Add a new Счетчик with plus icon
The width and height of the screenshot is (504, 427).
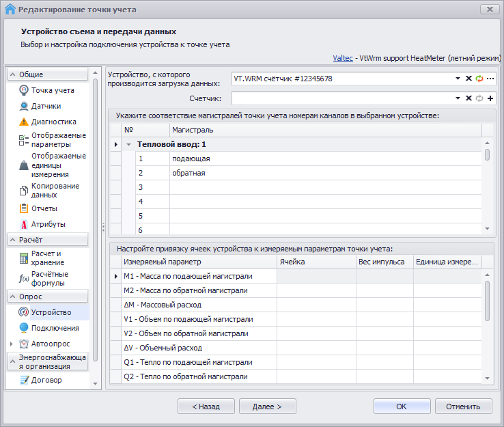(490, 98)
